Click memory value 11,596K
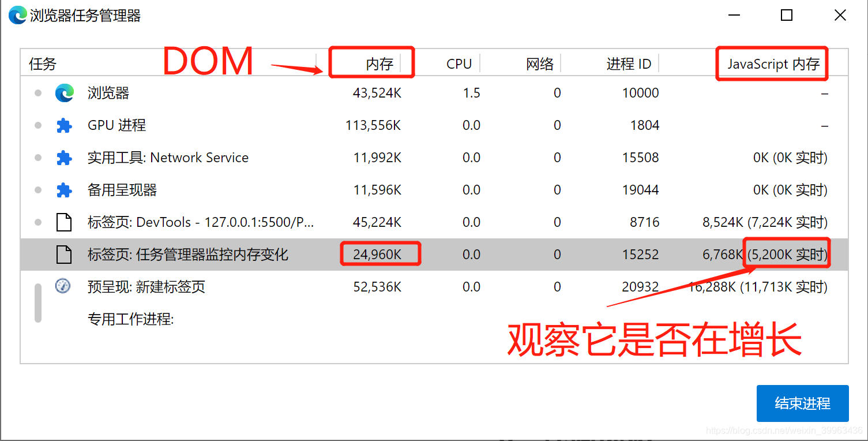Image resolution: width=868 pixels, height=441 pixels. point(377,190)
